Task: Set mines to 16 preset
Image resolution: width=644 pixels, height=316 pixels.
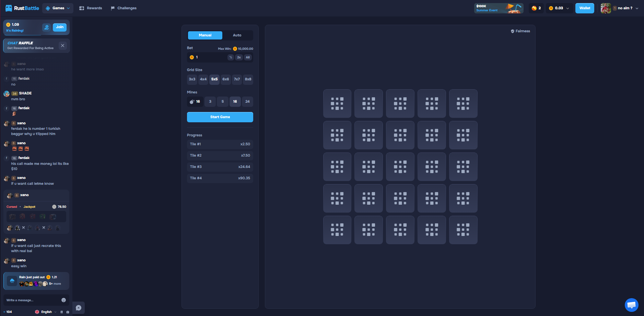Action: pyautogui.click(x=235, y=102)
